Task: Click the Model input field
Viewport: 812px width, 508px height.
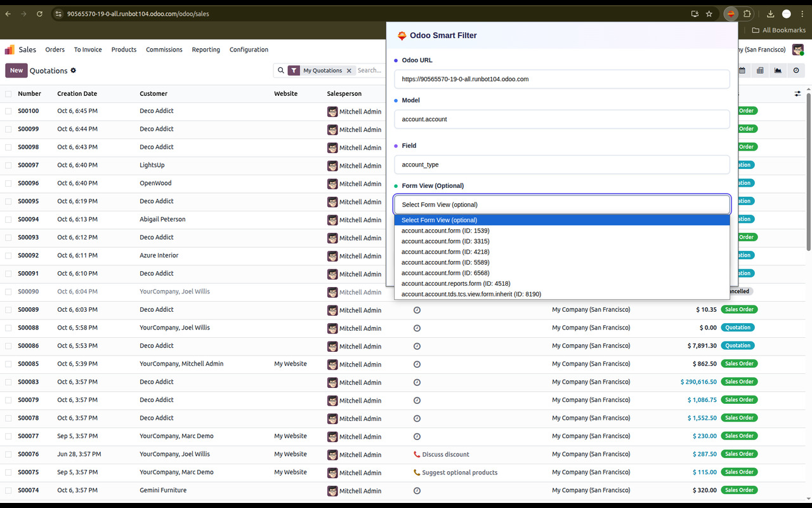Action: (x=562, y=119)
